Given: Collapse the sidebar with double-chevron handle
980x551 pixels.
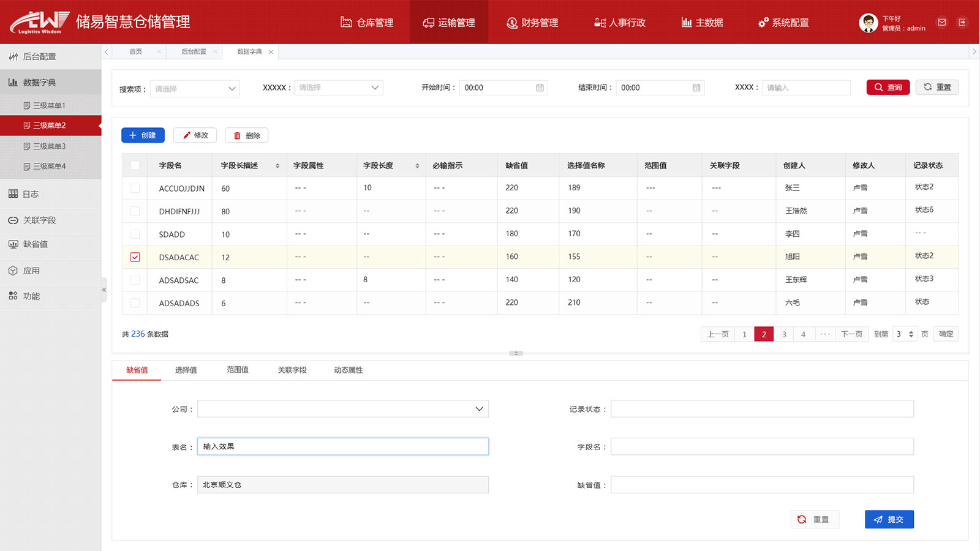Looking at the screenshot, I should (104, 290).
